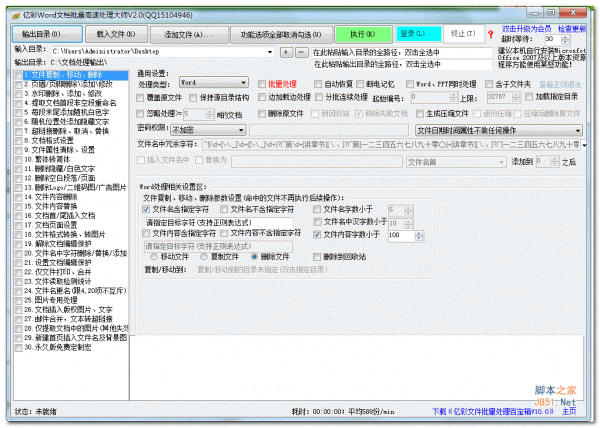The width and height of the screenshot is (600, 428).
Task: Select item 8. 文档格式设置
Action: [49, 141]
